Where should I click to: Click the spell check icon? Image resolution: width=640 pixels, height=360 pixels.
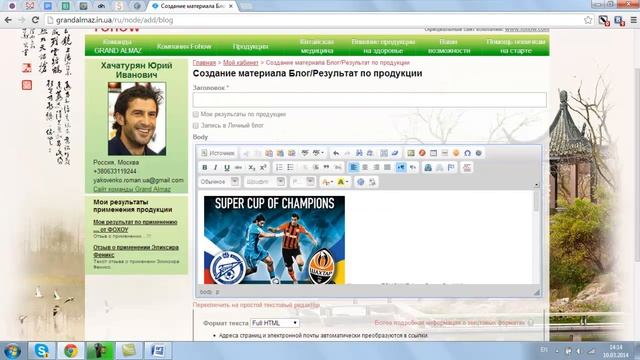pos(304,153)
